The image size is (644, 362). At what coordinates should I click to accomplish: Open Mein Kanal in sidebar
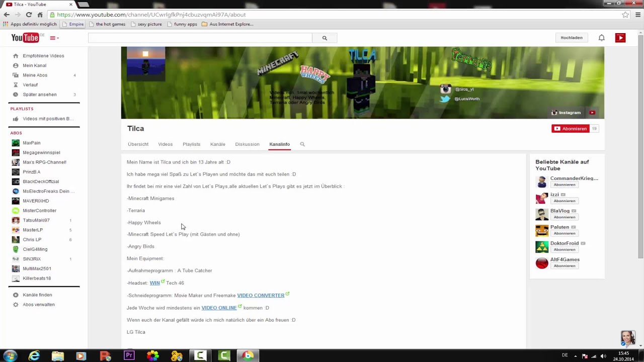pyautogui.click(x=34, y=65)
